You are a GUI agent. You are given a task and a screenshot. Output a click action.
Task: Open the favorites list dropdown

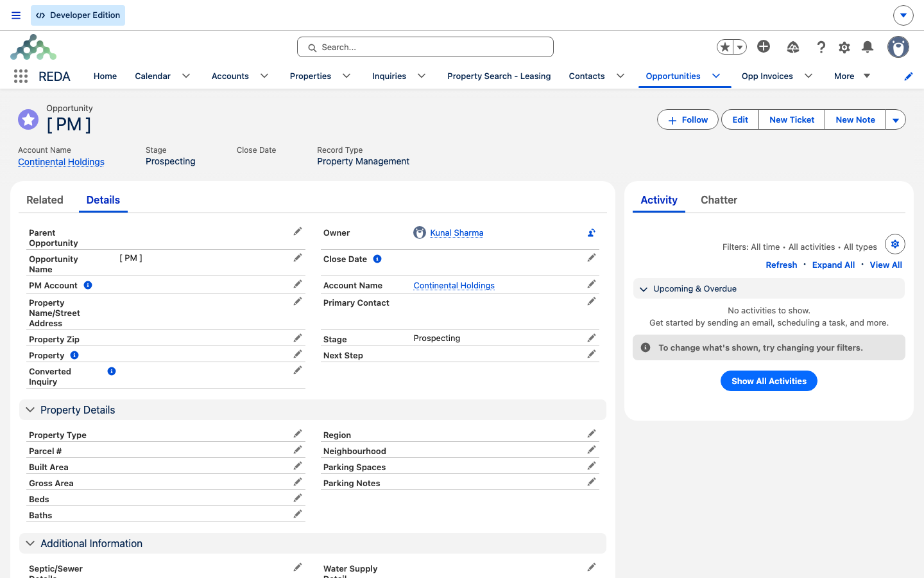pos(740,47)
